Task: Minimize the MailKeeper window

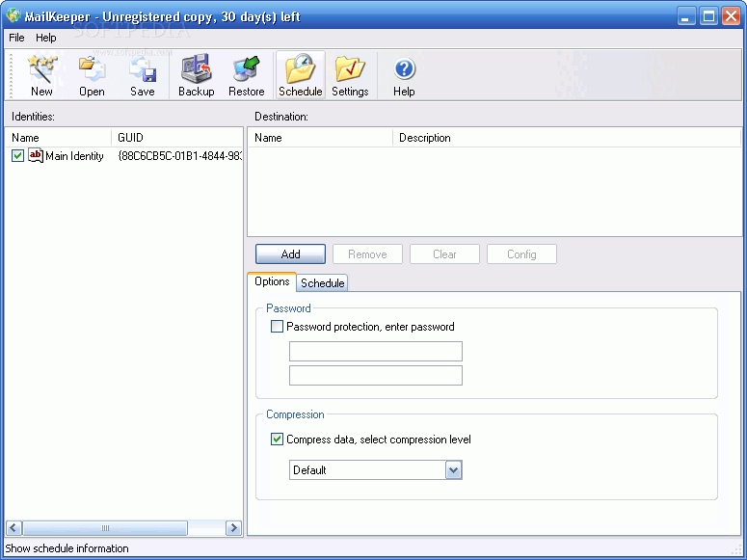Action: click(686, 16)
